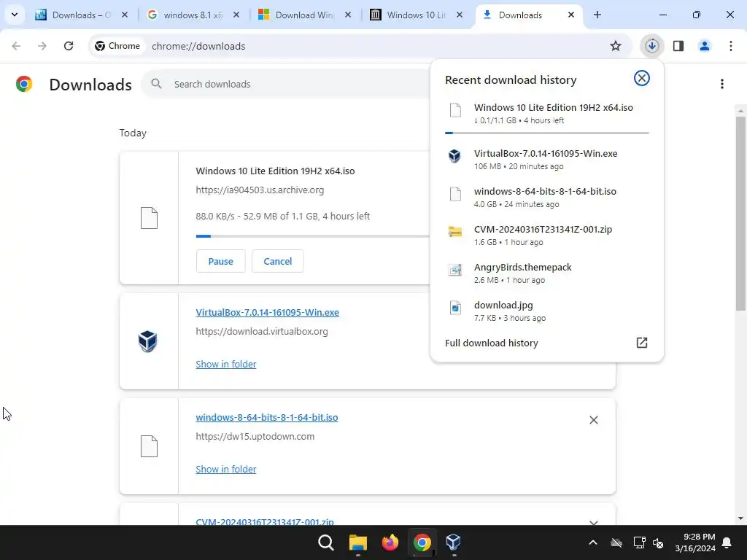Image resolution: width=747 pixels, height=560 pixels.
Task: Open the profile avatar menu
Action: pyautogui.click(x=705, y=46)
